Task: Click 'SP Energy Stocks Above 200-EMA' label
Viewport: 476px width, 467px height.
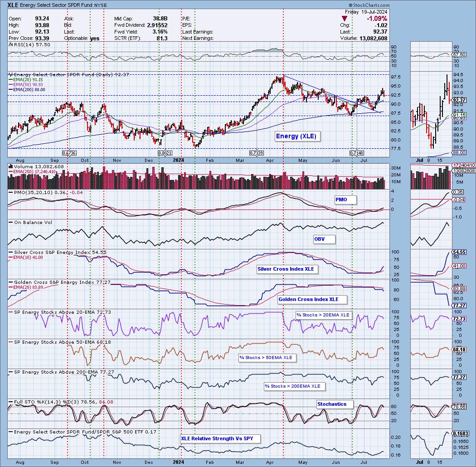Action: pyautogui.click(x=61, y=372)
